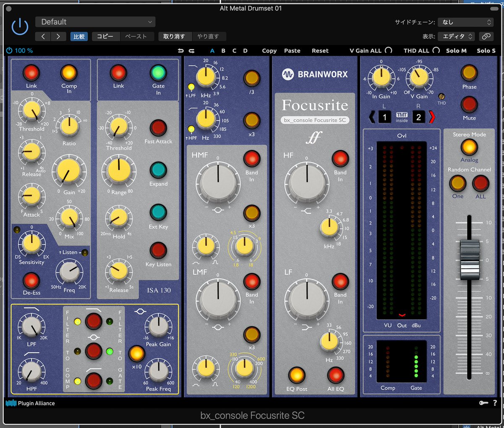Click the De-Ess Freq knob
The width and height of the screenshot is (504, 428).
coord(69,272)
